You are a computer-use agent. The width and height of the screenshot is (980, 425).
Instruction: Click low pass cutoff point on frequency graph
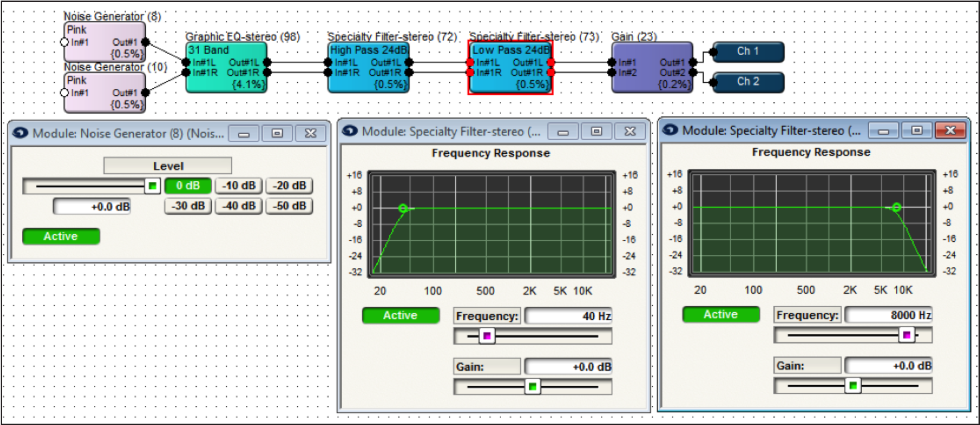[x=897, y=207]
